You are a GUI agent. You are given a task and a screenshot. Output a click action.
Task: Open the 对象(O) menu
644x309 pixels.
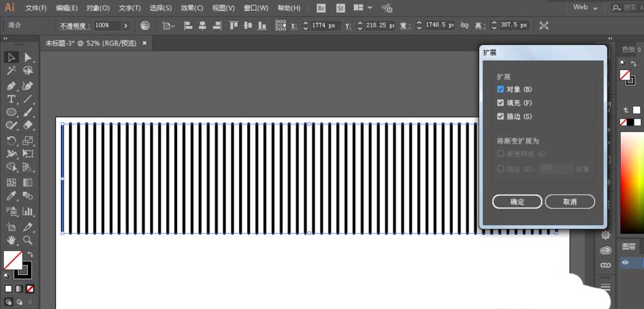[98, 8]
